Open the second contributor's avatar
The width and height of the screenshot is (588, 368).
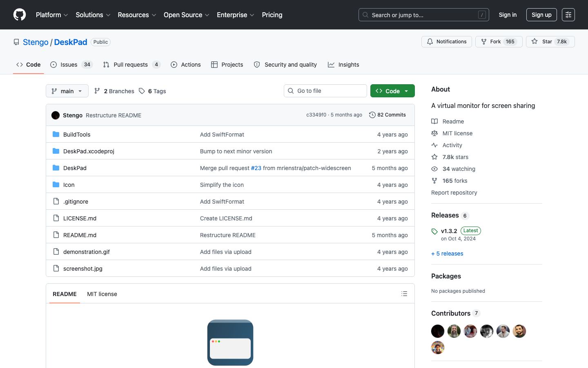tap(454, 331)
